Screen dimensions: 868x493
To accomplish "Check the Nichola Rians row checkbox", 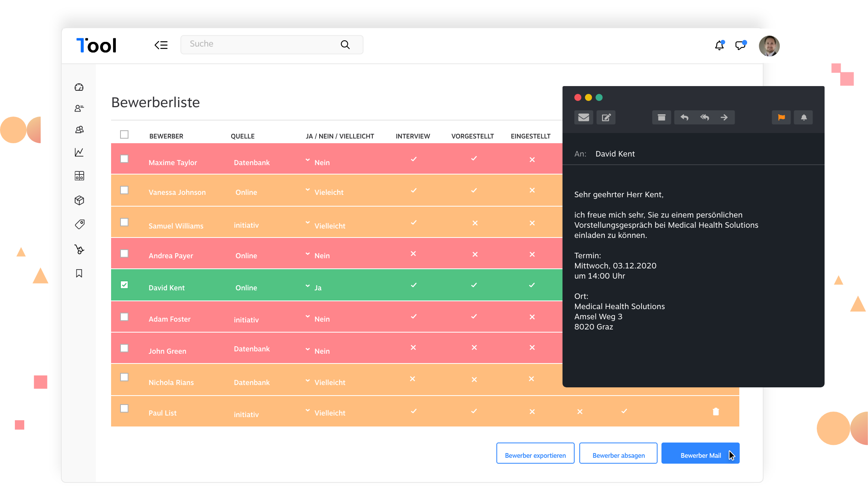I will (x=124, y=377).
